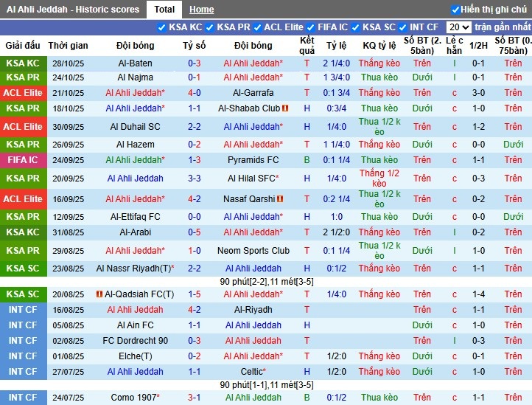Click the Celtic team name
Viewport: 532px width, 405px height.
point(253,372)
